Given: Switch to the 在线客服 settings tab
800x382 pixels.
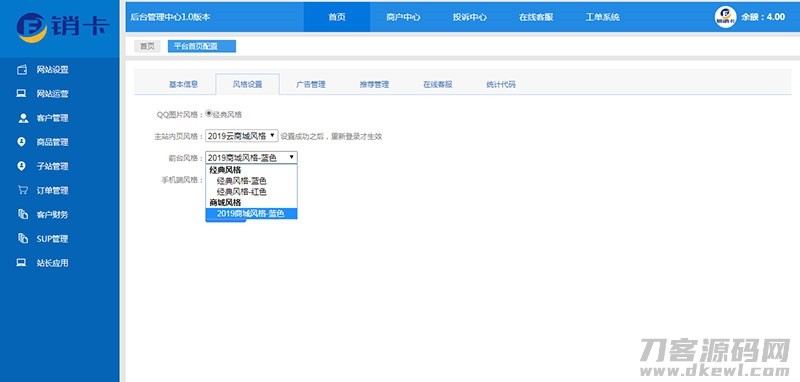Looking at the screenshot, I should point(438,85).
